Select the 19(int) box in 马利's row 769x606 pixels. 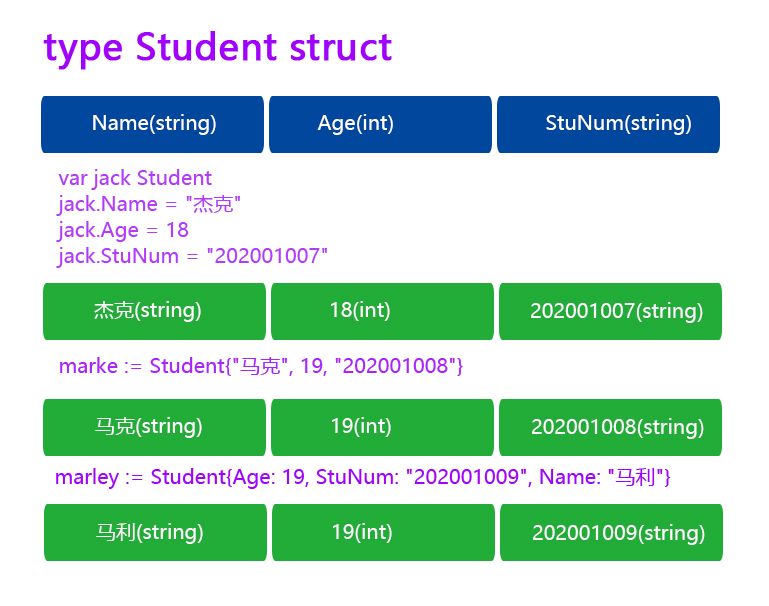click(383, 532)
